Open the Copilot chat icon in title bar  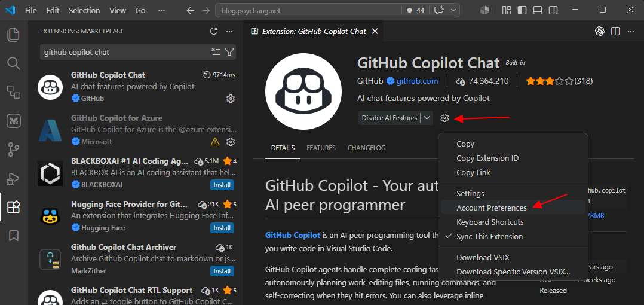point(438,10)
